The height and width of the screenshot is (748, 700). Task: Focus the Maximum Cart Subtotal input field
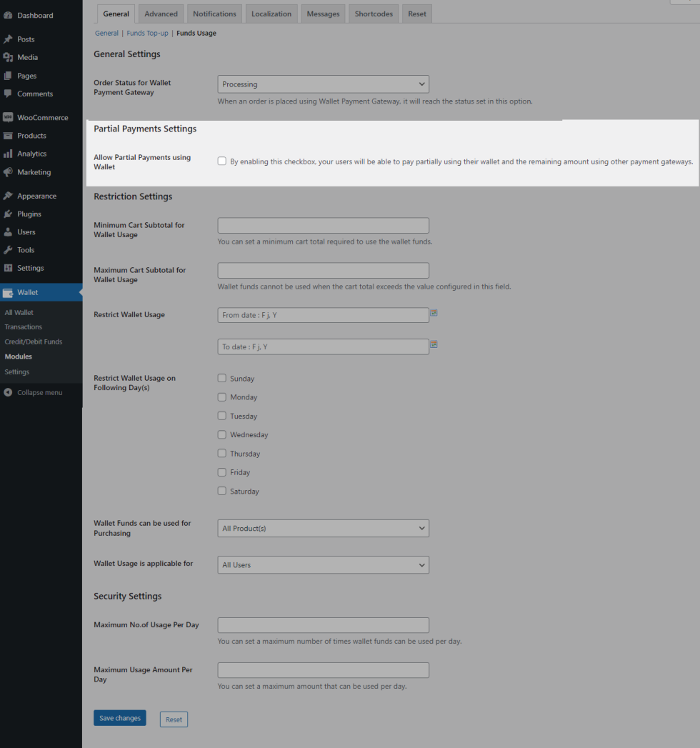coord(324,271)
